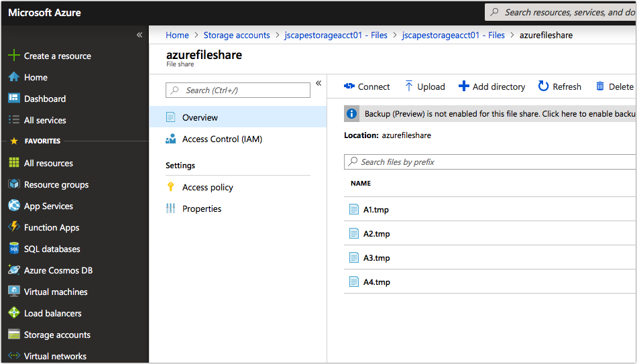Viewport: 637px width, 364px height.
Task: Click the A1.tmp file icon
Action: point(354,209)
